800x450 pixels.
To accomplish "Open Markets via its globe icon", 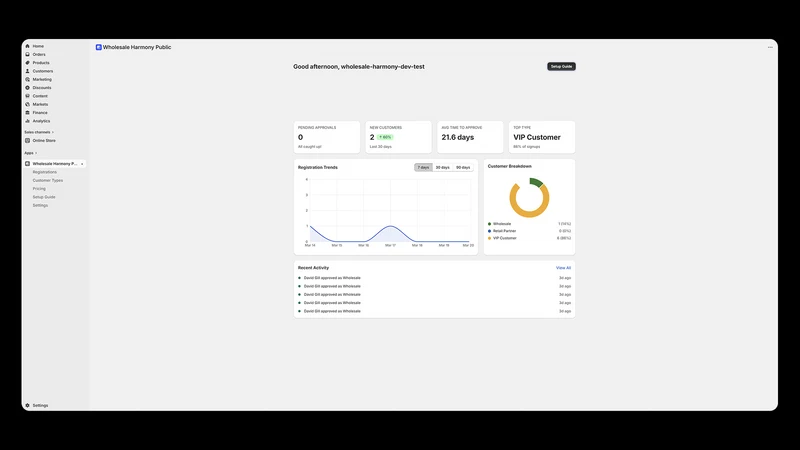I will (28, 104).
